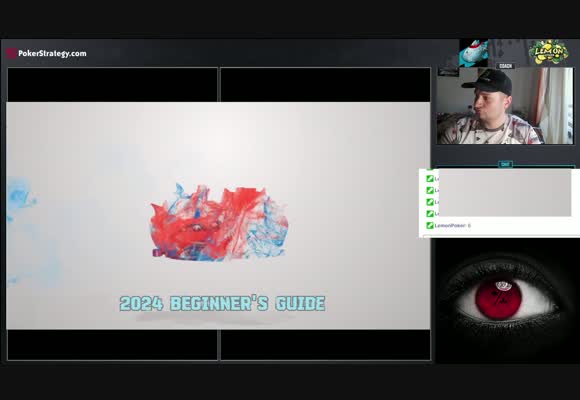Click the red PokerStrategy logo square
The width and height of the screenshot is (580, 400).
tap(11, 53)
